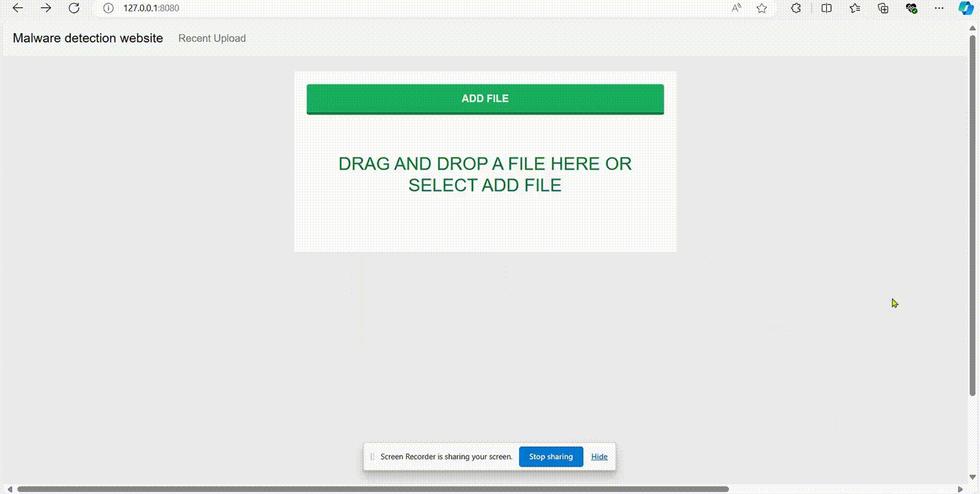Open the Read aloud icon in address bar
This screenshot has width=980, height=494.
[x=736, y=8]
